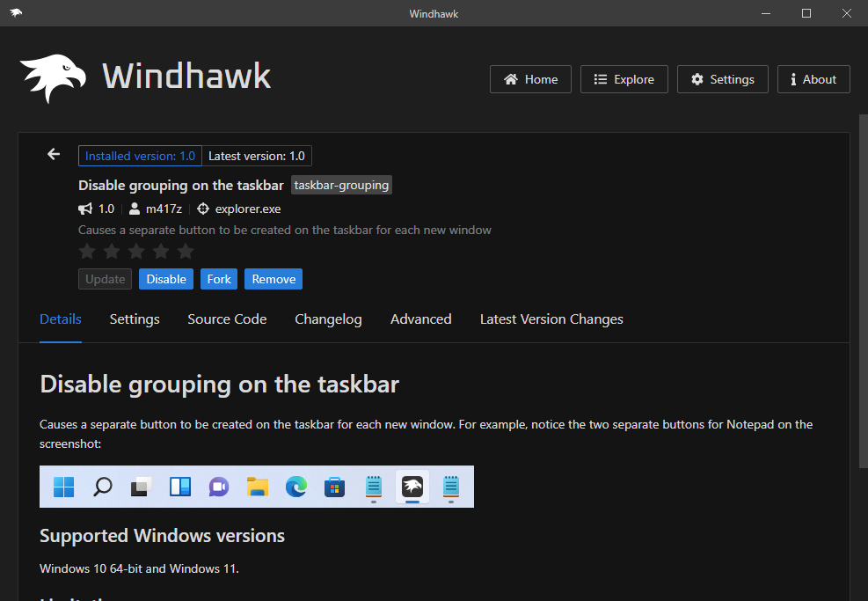Click the Widgets icon in the taskbar image

pyautogui.click(x=180, y=487)
